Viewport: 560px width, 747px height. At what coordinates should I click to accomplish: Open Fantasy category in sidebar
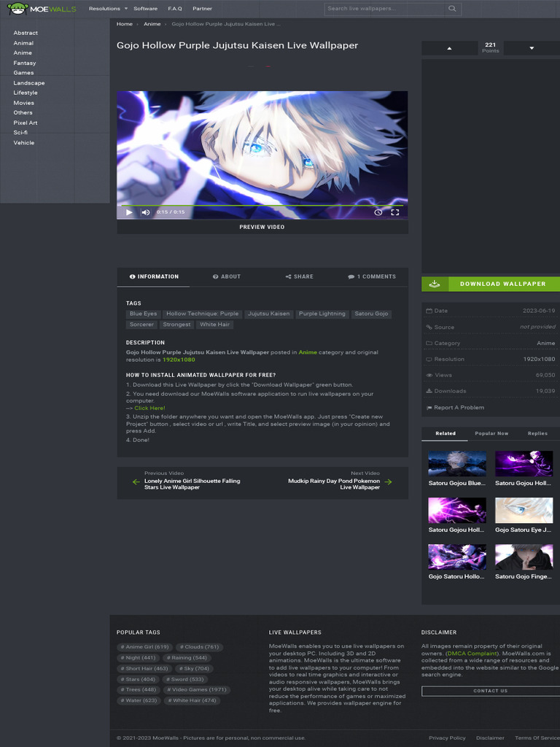point(25,63)
